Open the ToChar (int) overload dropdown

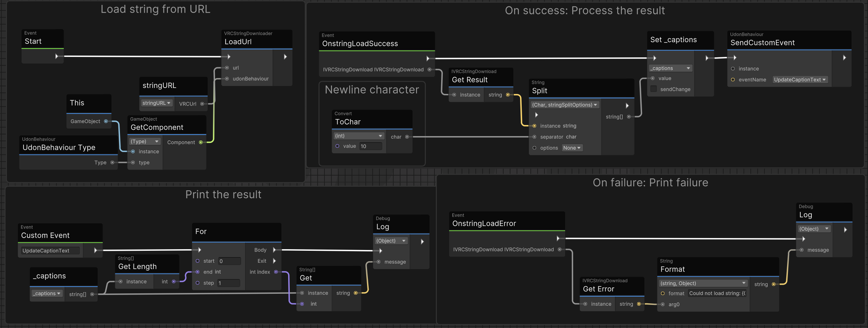tap(359, 136)
